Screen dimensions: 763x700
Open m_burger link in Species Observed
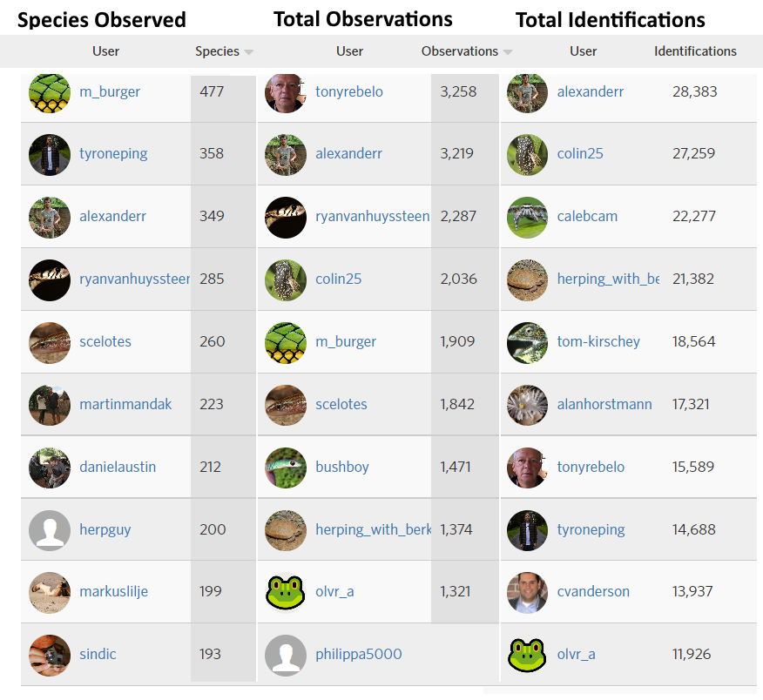pos(110,91)
